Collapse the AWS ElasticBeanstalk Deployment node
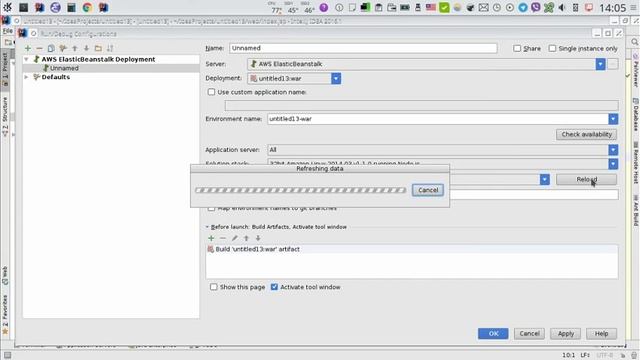640x360 pixels. coord(27,60)
